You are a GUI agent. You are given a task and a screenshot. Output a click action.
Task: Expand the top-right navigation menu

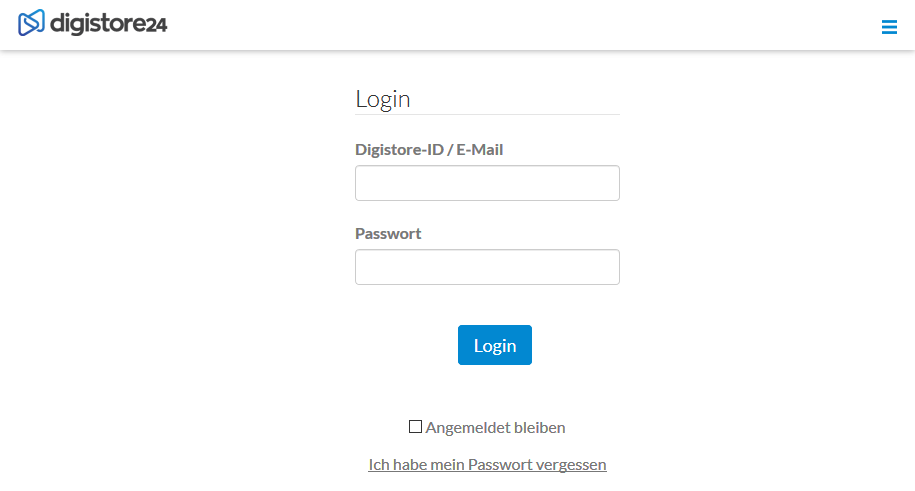point(889,27)
